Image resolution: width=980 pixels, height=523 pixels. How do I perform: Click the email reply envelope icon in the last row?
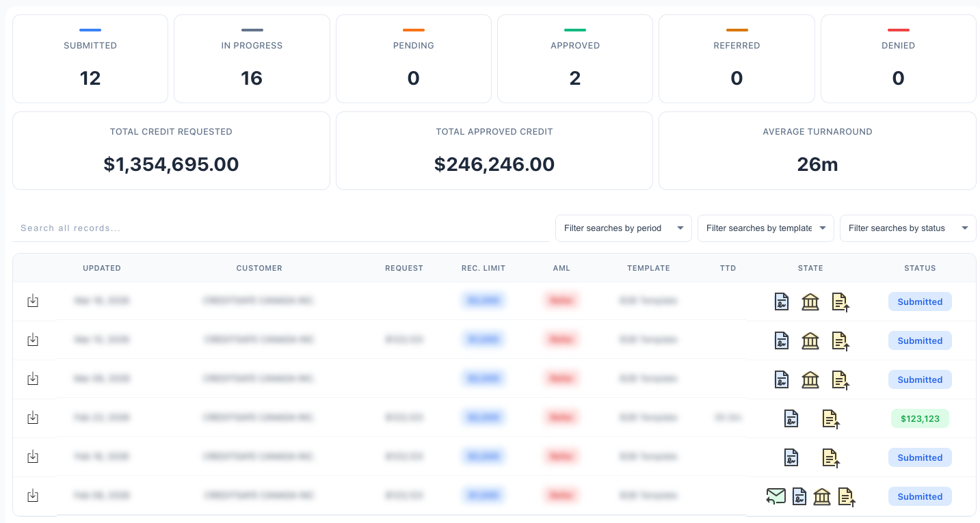tap(776, 496)
